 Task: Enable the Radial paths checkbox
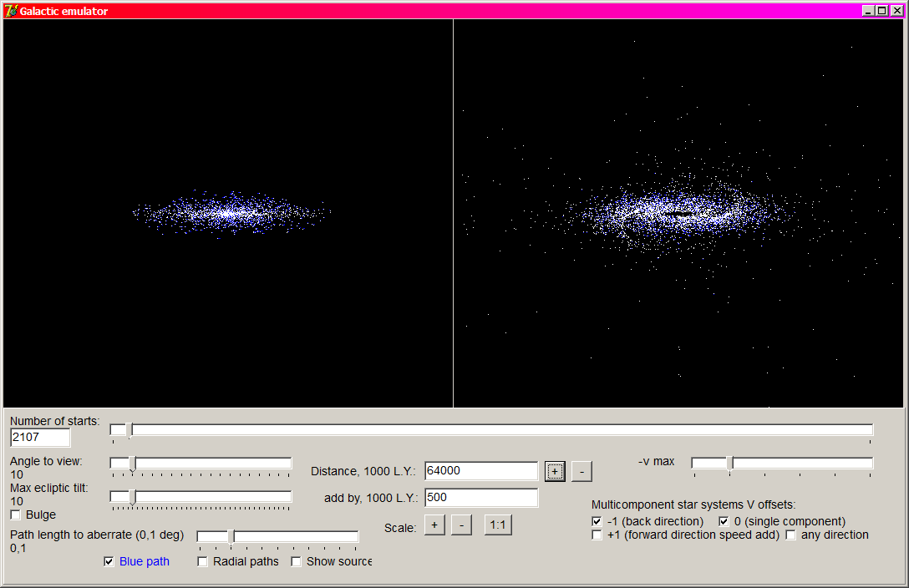[202, 561]
